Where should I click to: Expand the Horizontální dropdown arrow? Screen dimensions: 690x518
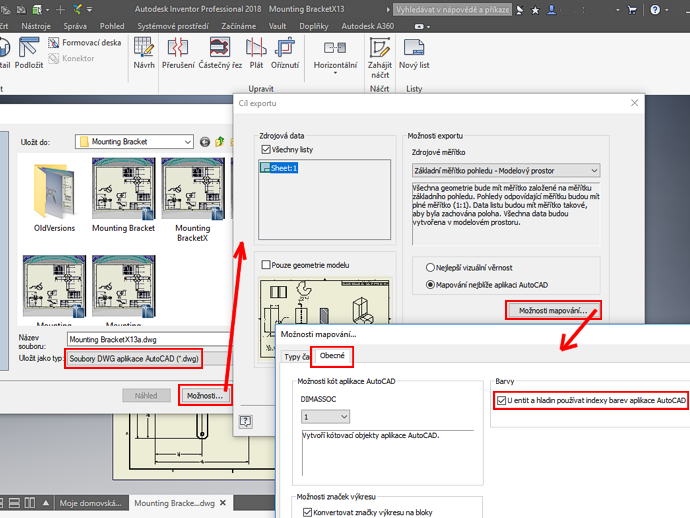coord(335,74)
